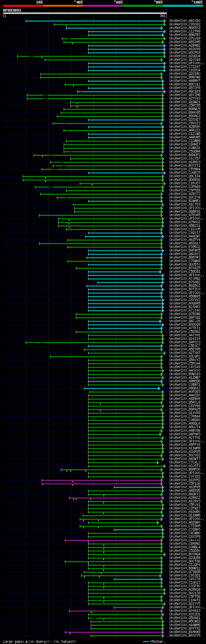Pick the UniRef100_A4RNV7 row label
The image size is (206, 644).
pyautogui.click(x=185, y=81)
